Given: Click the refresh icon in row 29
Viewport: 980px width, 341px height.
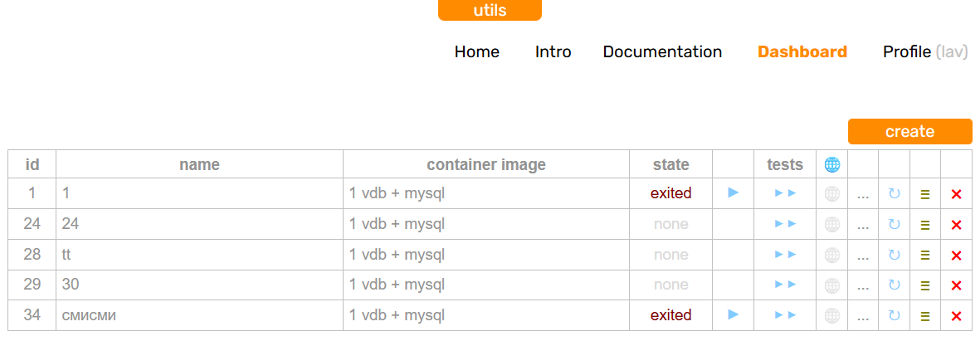Looking at the screenshot, I should tap(894, 285).
